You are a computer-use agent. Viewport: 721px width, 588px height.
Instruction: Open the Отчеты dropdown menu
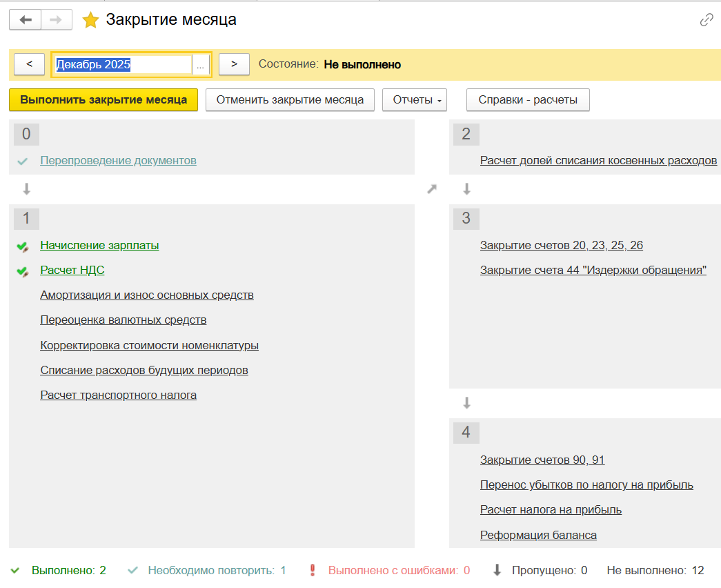[x=414, y=100]
